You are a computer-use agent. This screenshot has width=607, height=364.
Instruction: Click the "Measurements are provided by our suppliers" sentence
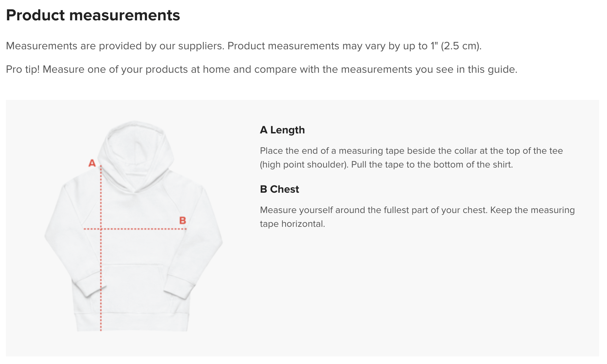(115, 46)
